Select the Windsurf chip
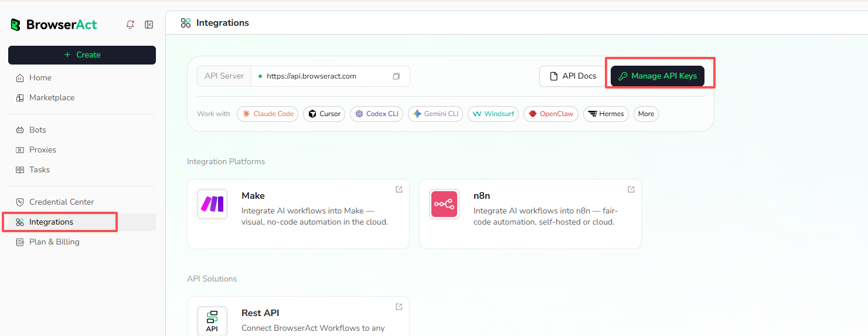 [x=493, y=114]
